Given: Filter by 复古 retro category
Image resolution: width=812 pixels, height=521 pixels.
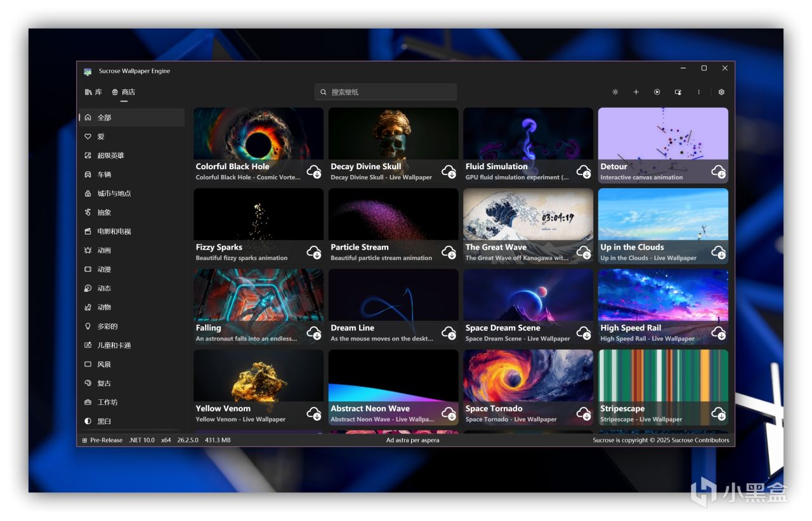Looking at the screenshot, I should [132, 383].
